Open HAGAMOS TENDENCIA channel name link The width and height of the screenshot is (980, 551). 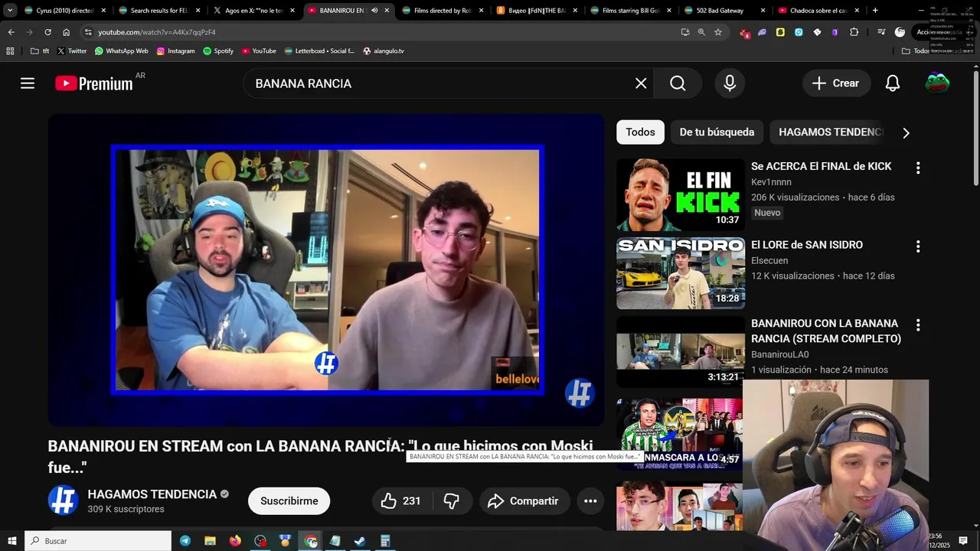(152, 494)
